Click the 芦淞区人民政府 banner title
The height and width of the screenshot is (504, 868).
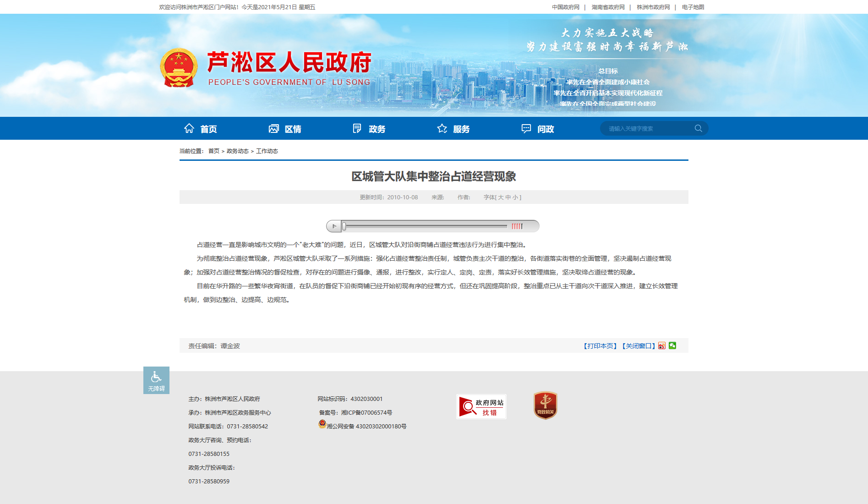(x=289, y=62)
